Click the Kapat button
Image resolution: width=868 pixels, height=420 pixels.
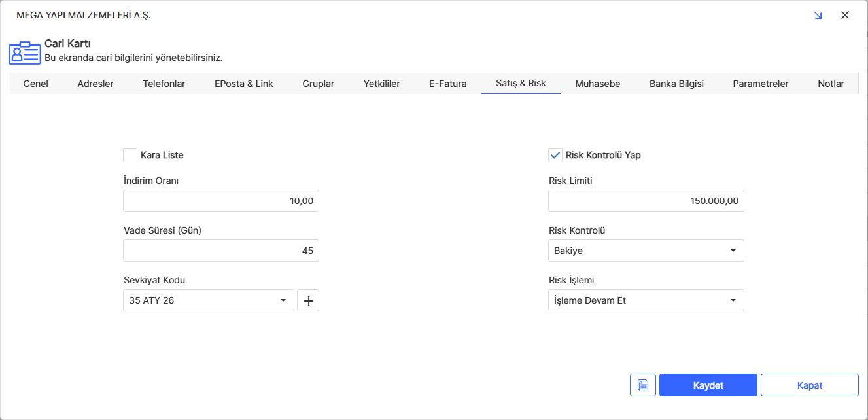click(x=809, y=385)
